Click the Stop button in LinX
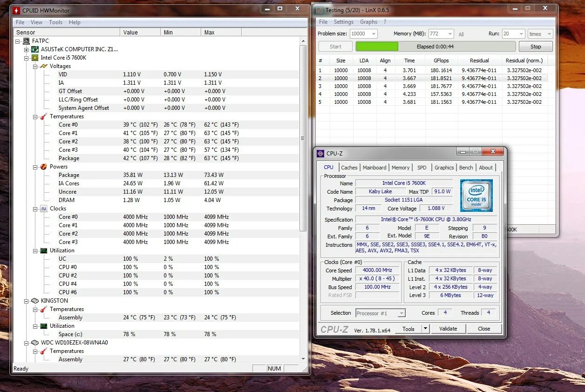The image size is (585, 392). point(536,47)
